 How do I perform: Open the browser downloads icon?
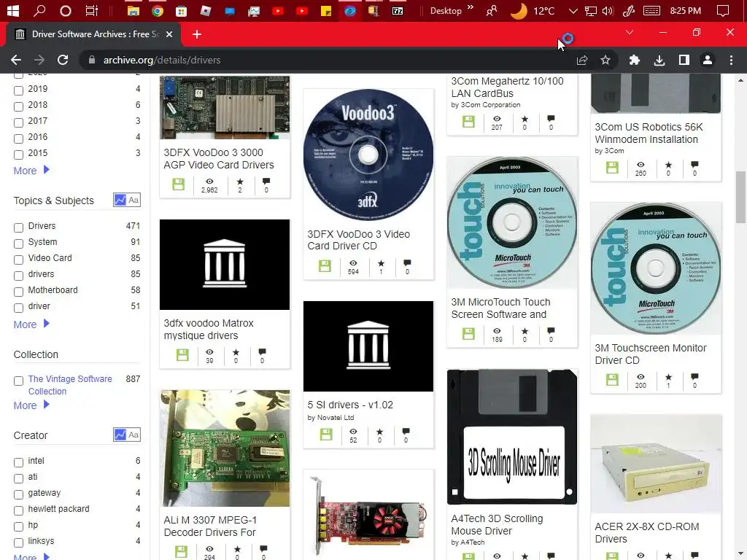659,60
